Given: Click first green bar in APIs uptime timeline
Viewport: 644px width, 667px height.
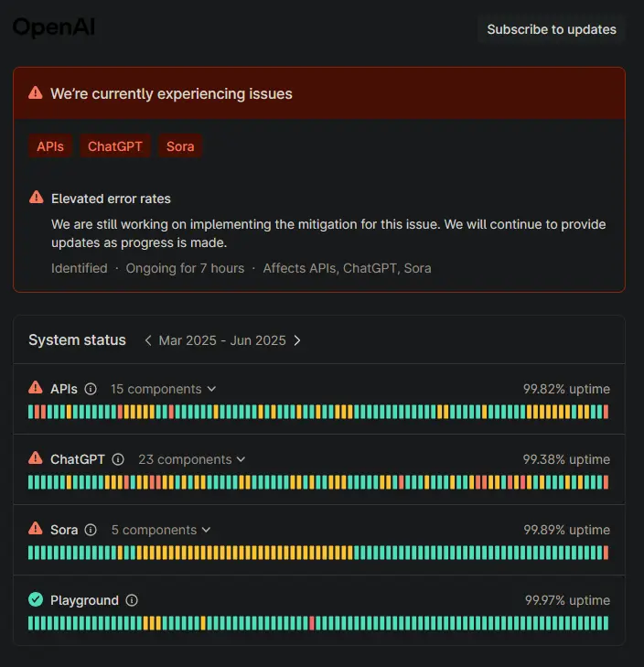Looking at the screenshot, I should click(30, 412).
